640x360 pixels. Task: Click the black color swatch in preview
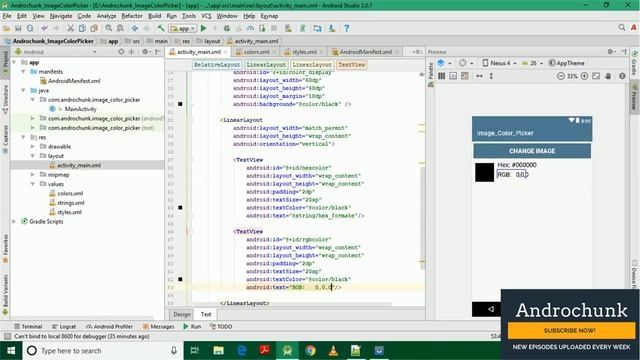coord(484,172)
